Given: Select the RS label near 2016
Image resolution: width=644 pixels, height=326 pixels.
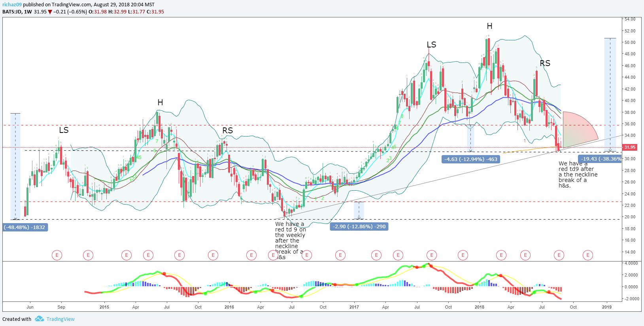Looking at the screenshot, I should tap(227, 131).
